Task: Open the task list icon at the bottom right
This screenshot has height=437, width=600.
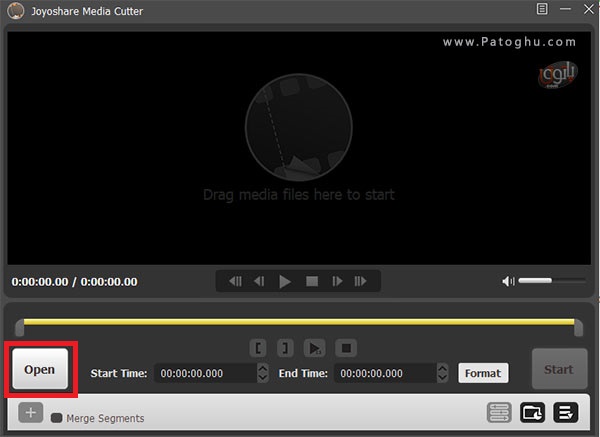Action: click(566, 413)
